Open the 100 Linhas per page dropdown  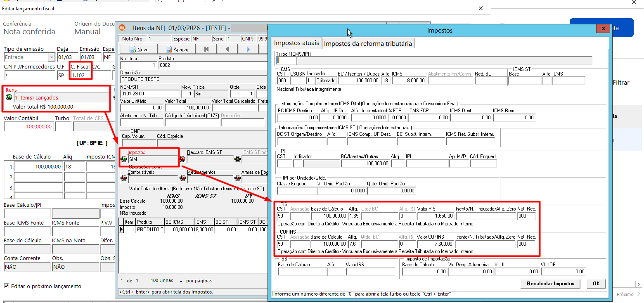(x=181, y=281)
